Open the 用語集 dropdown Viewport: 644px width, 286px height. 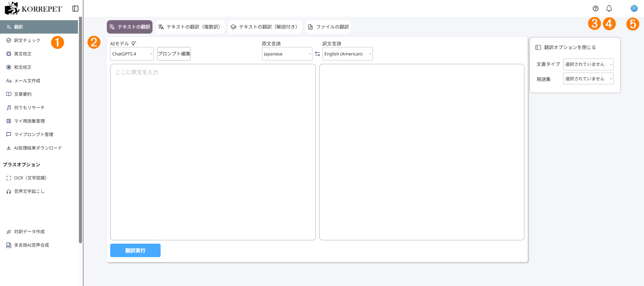pyautogui.click(x=589, y=79)
